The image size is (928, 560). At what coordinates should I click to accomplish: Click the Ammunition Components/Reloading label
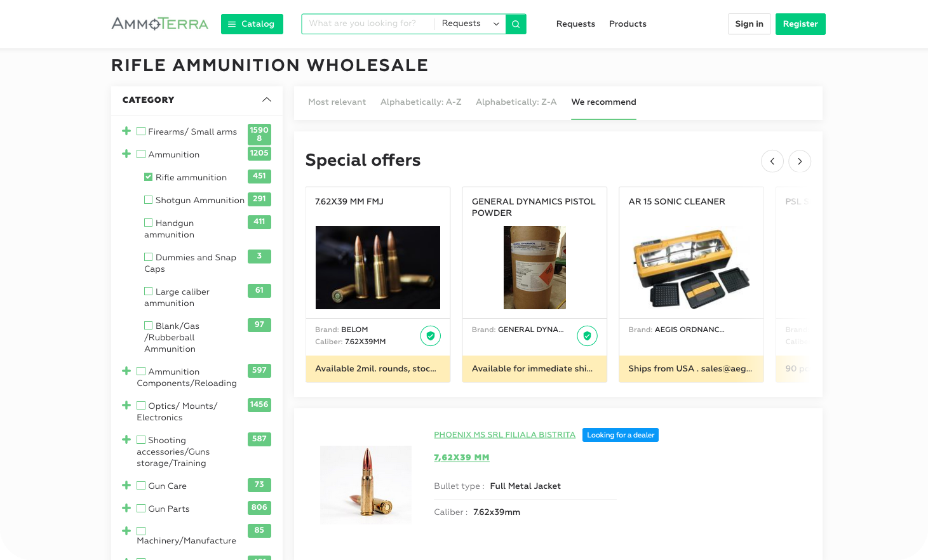coord(187,377)
